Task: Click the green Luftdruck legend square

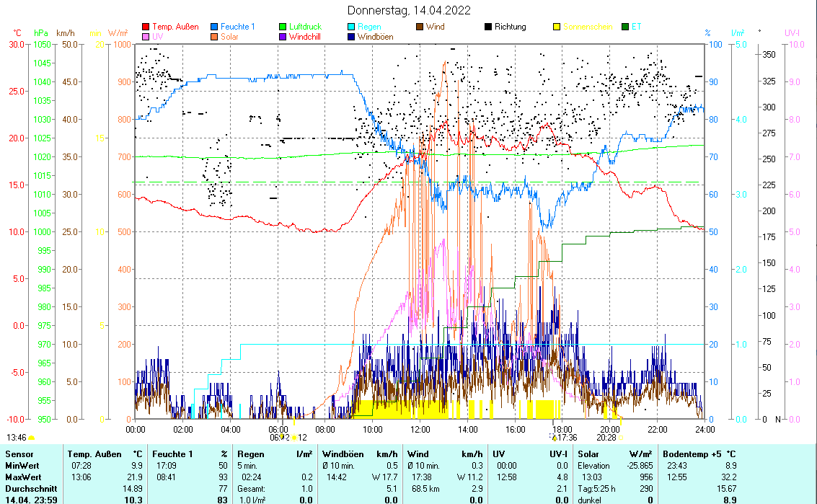Action: tap(283, 27)
